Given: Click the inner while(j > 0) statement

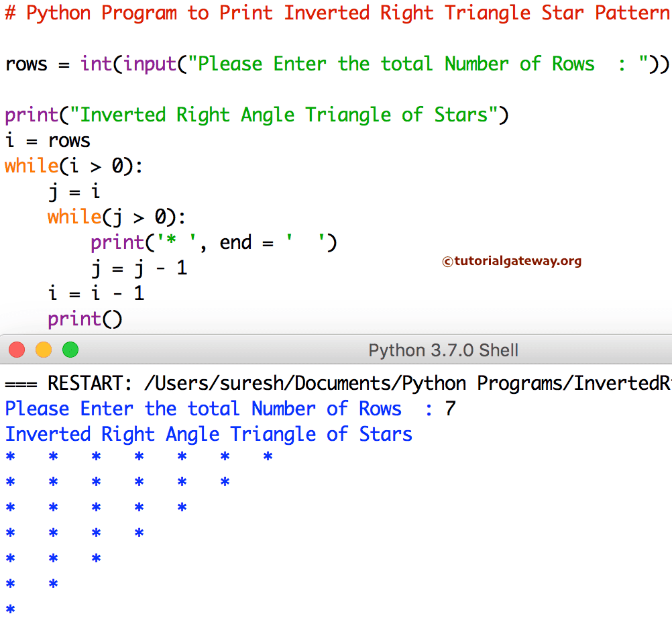Looking at the screenshot, I should click(114, 217).
